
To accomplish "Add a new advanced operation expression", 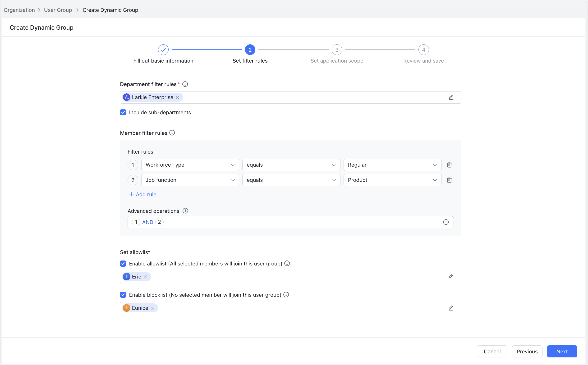I will tap(446, 222).
